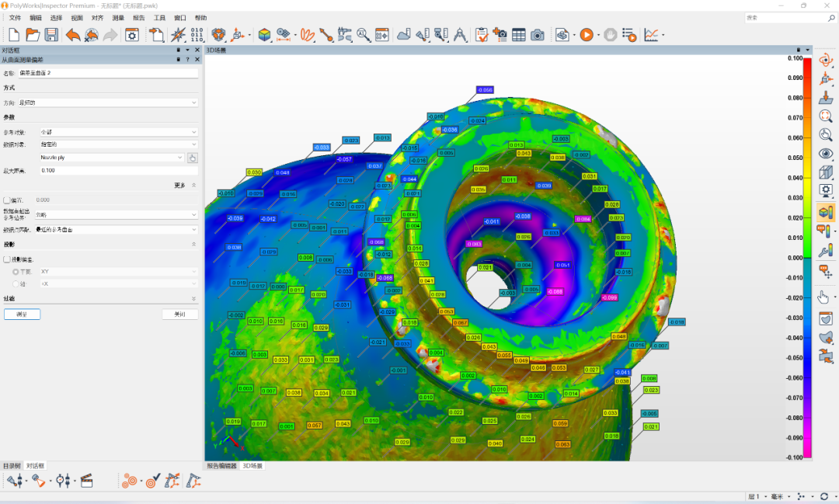Click the Save floppy disk icon

[x=51, y=34]
